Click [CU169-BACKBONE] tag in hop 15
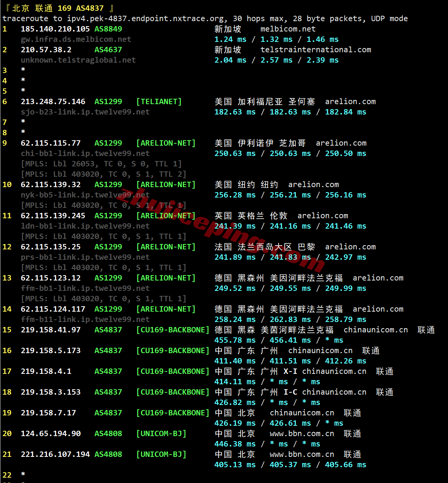 coord(173,330)
